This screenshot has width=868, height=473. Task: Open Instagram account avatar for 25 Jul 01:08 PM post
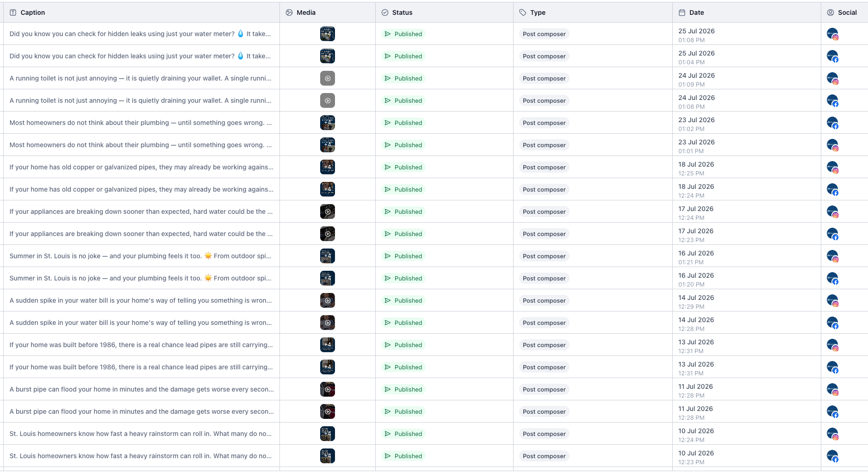tap(833, 34)
